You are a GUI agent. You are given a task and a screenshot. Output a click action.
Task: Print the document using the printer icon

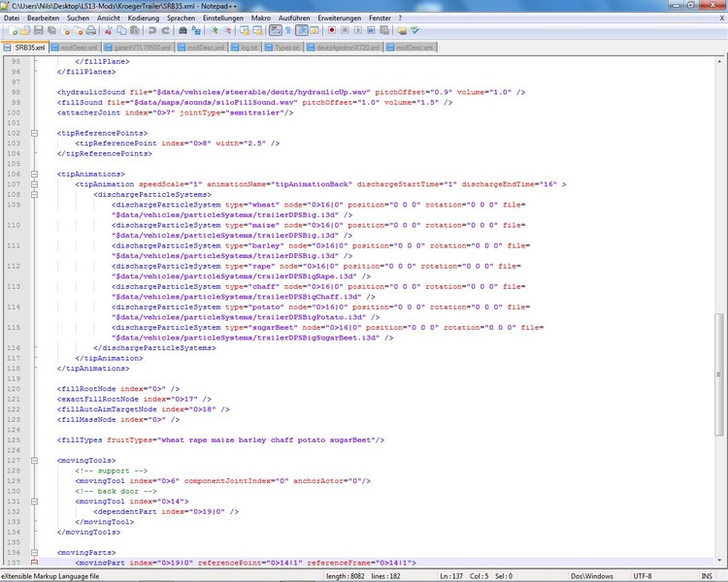click(x=91, y=31)
